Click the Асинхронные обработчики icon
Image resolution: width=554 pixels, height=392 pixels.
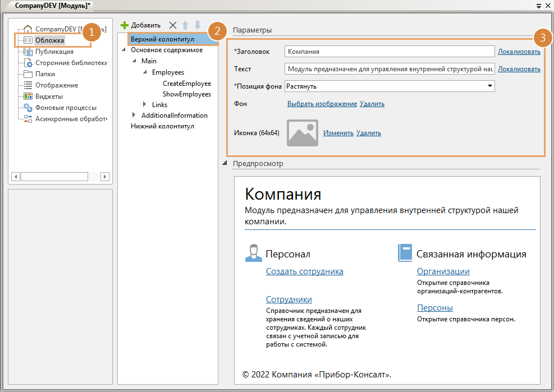[x=28, y=119]
